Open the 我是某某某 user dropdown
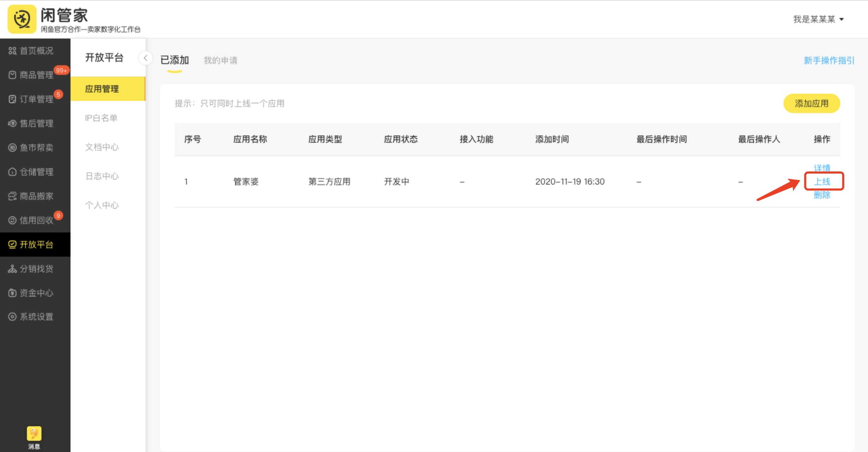This screenshot has height=452, width=868. pyautogui.click(x=818, y=19)
